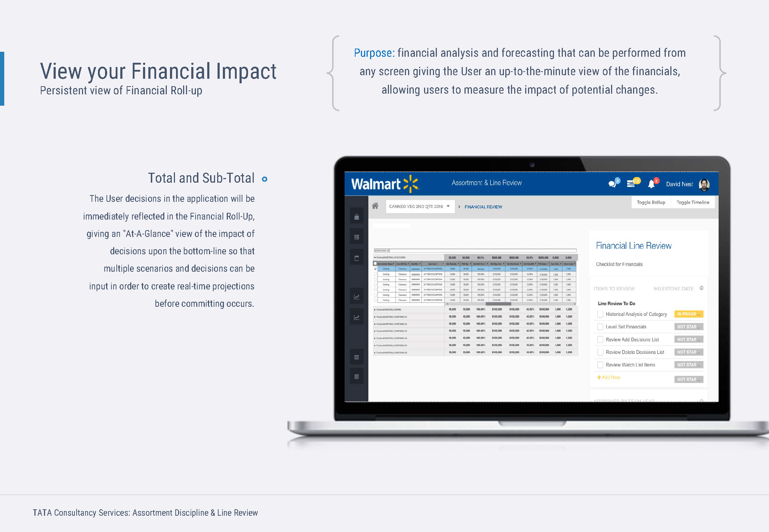Click the home/dashboard navigation icon

pos(375,206)
